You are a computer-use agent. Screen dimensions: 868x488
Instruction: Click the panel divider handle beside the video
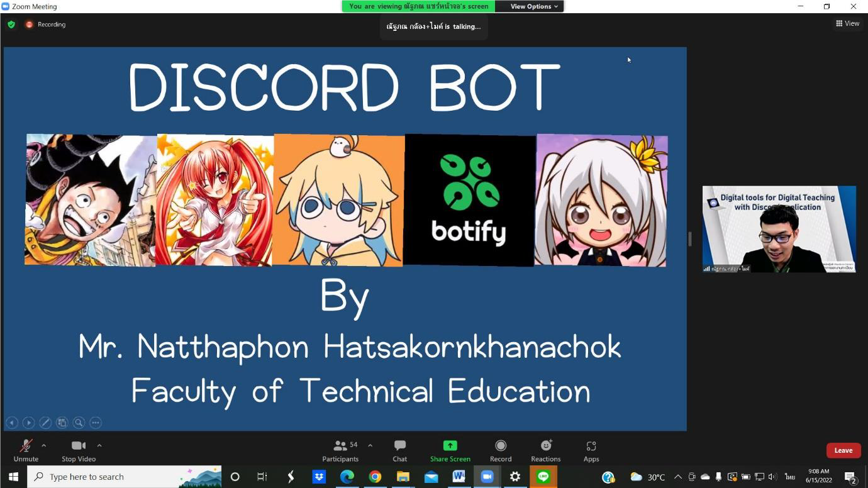pos(690,239)
